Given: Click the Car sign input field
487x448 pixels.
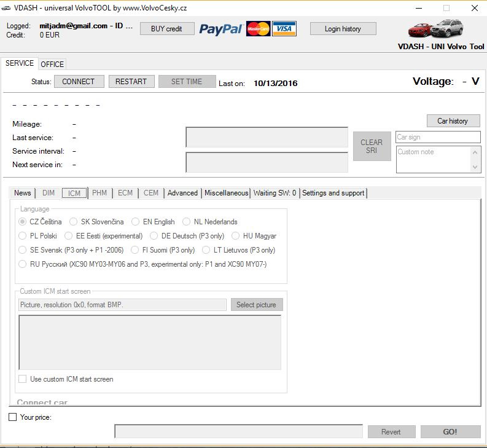Looking at the screenshot, I should [x=438, y=137].
